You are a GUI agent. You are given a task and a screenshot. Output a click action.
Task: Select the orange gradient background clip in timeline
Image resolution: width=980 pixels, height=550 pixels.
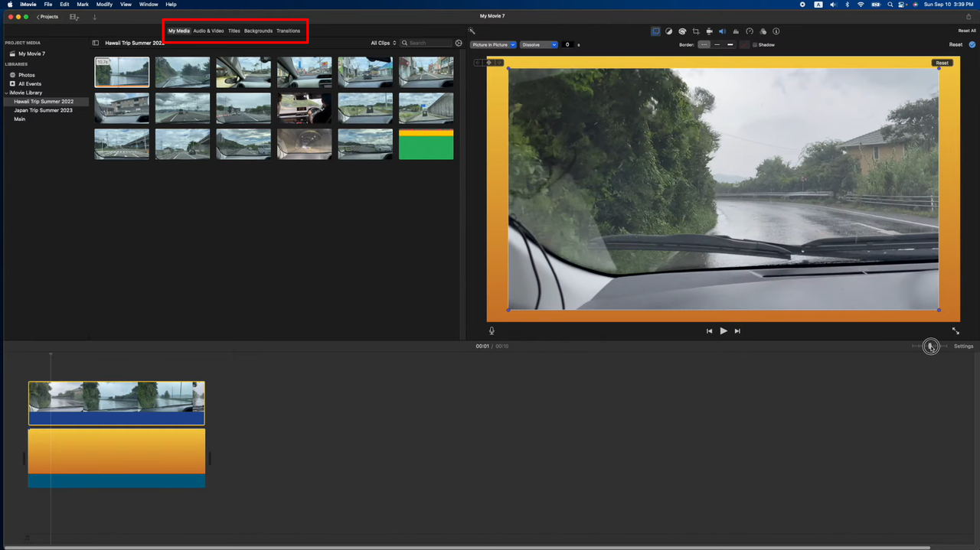pos(116,457)
